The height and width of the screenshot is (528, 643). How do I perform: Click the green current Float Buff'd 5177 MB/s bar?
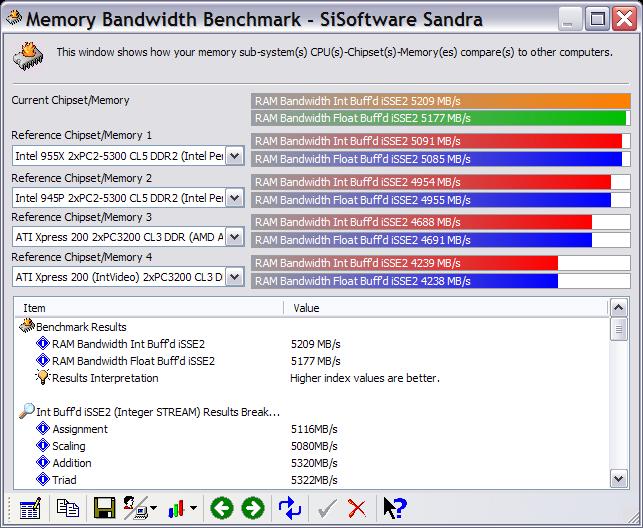click(x=441, y=118)
